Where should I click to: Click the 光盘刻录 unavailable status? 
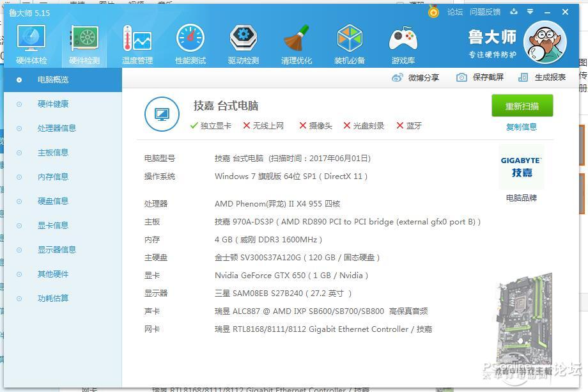[x=364, y=126]
